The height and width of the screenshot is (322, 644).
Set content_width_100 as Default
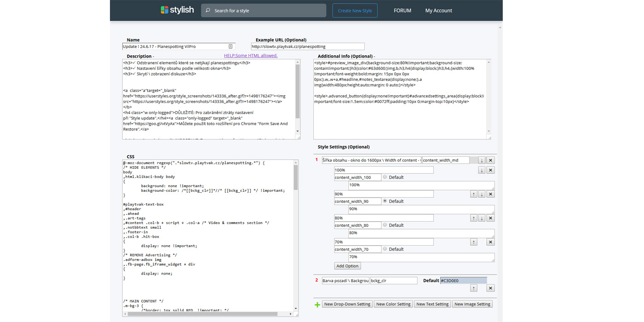point(385,177)
